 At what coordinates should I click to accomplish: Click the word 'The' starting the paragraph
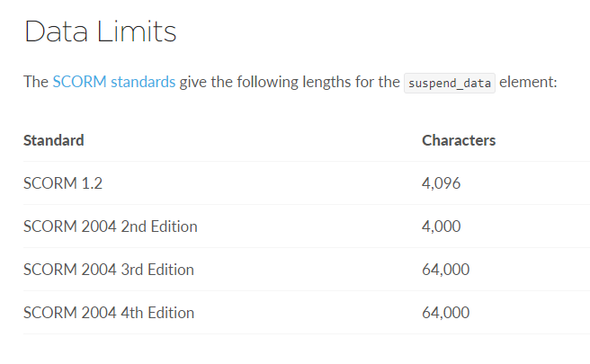tap(36, 82)
